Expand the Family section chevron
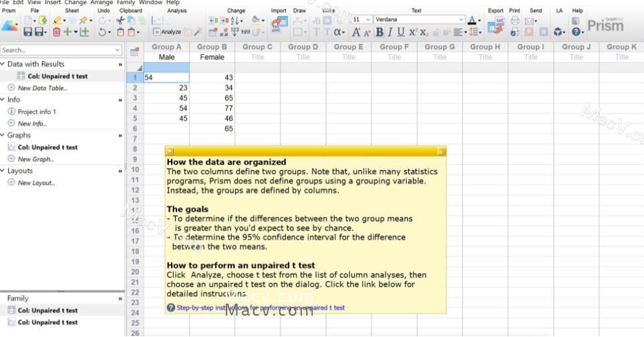This screenshot has height=337, width=644. [120, 298]
